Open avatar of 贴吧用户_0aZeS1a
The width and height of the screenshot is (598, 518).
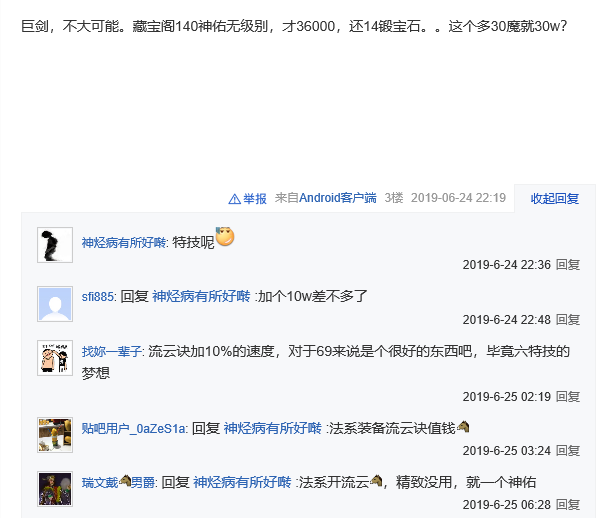pyautogui.click(x=55, y=435)
